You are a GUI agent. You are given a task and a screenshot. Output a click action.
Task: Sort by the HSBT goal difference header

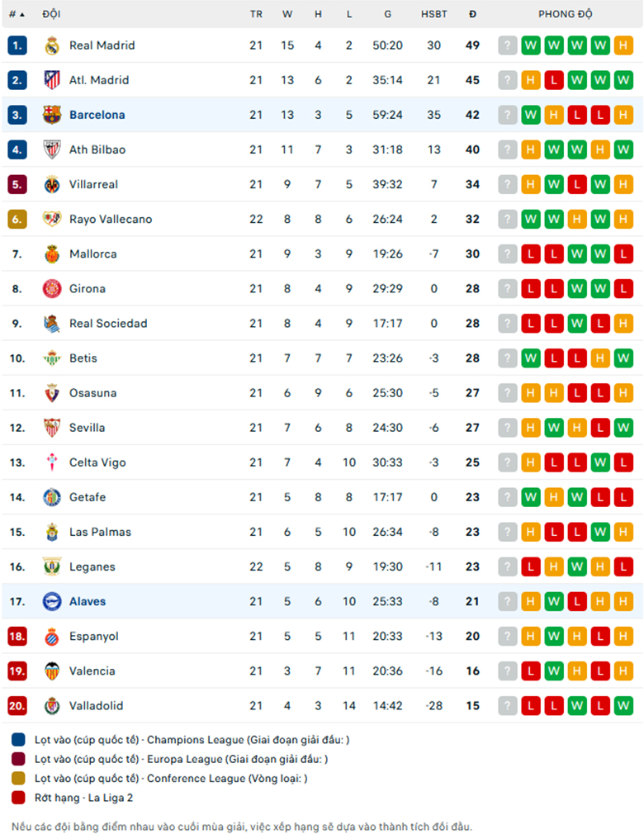pyautogui.click(x=433, y=14)
